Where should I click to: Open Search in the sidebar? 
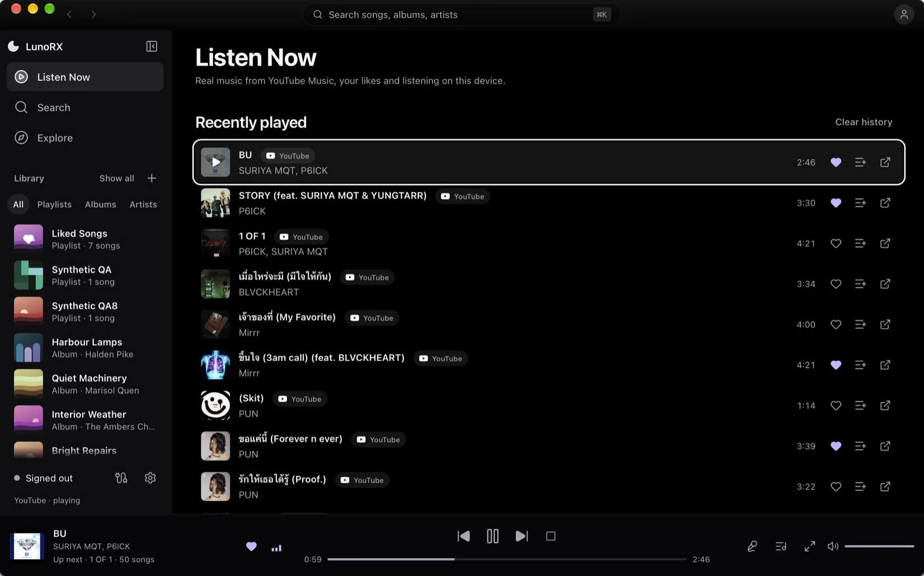click(x=85, y=108)
